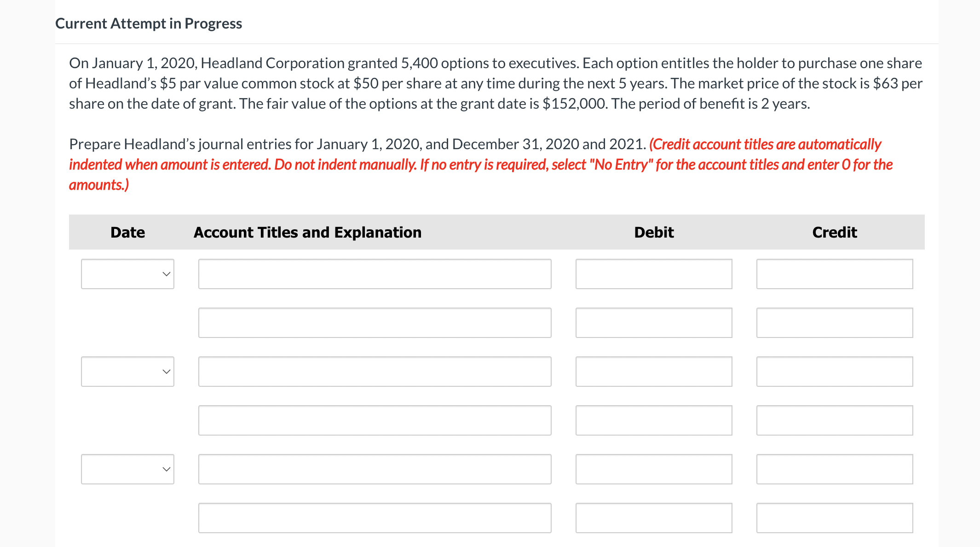
Task: Click the last Credit amount field
Action: point(834,518)
